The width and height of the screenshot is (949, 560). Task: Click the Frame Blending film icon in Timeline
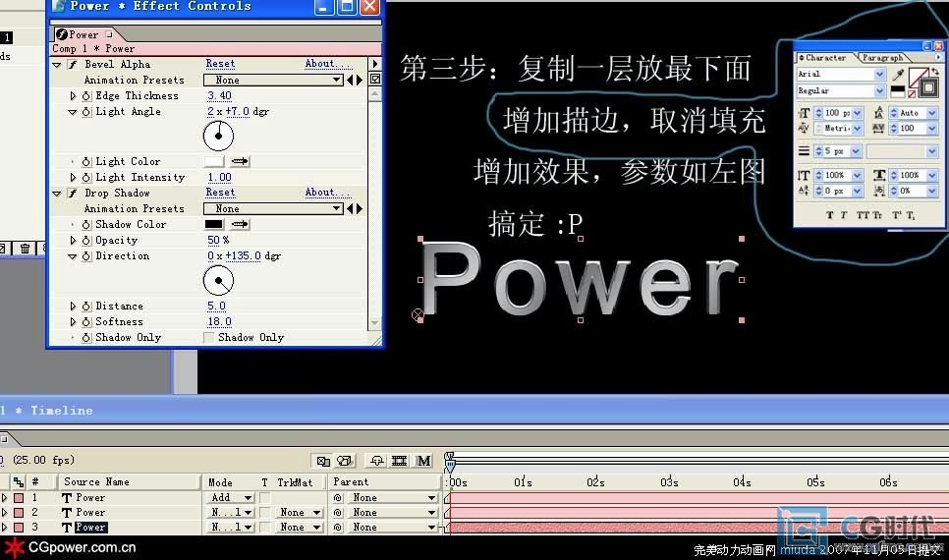coord(400,461)
